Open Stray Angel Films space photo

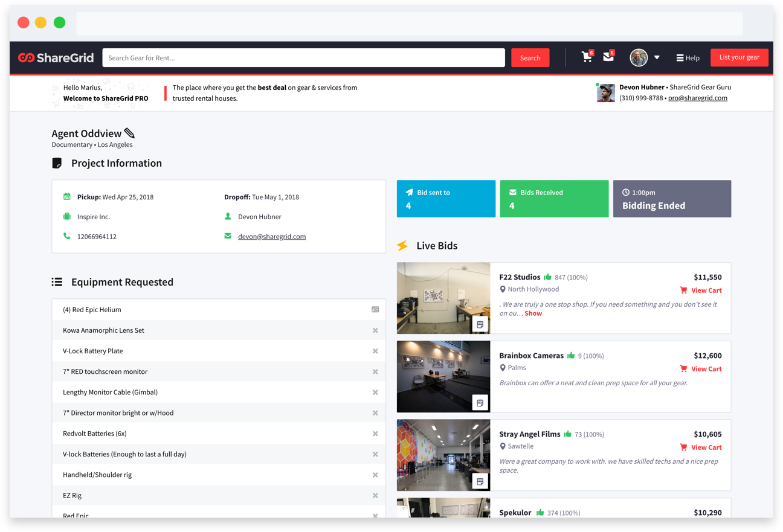443,455
